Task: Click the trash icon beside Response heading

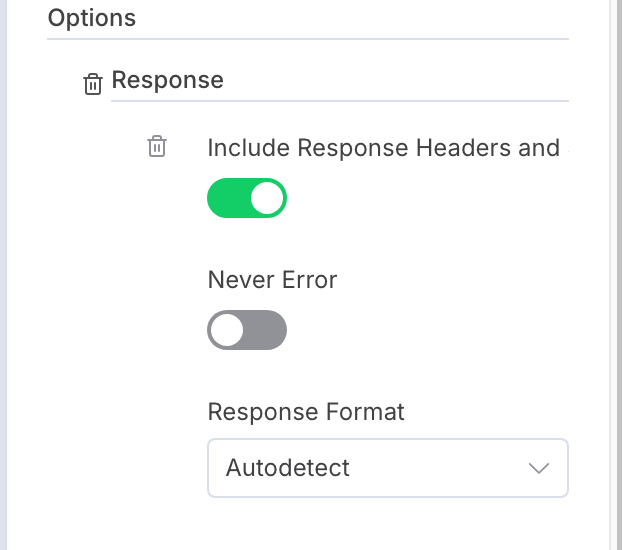Action: 92,84
